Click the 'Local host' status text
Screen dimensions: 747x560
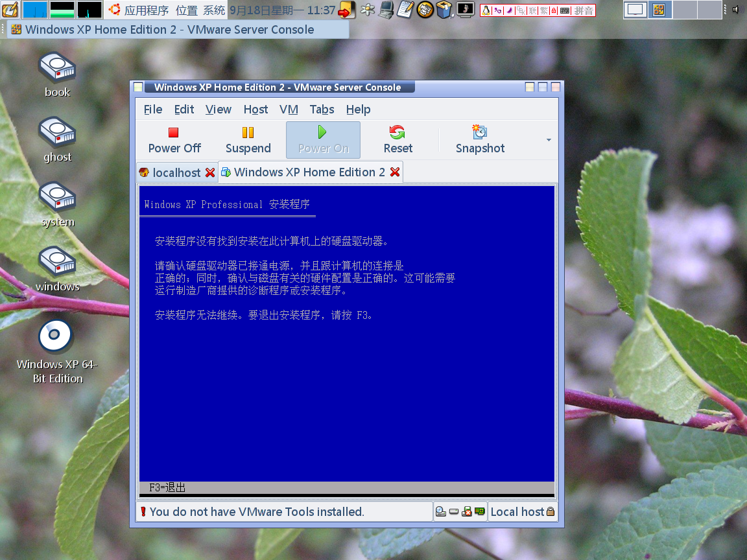pos(517,511)
